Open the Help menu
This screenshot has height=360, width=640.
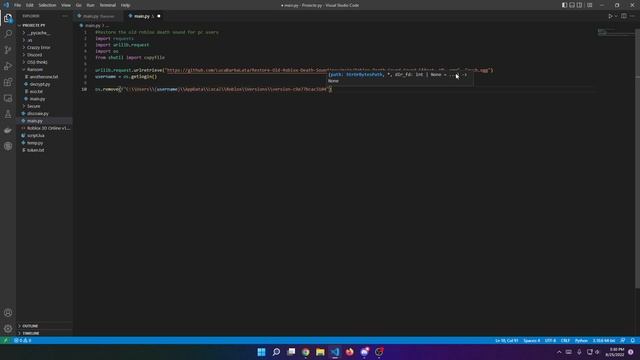[x=125, y=5]
